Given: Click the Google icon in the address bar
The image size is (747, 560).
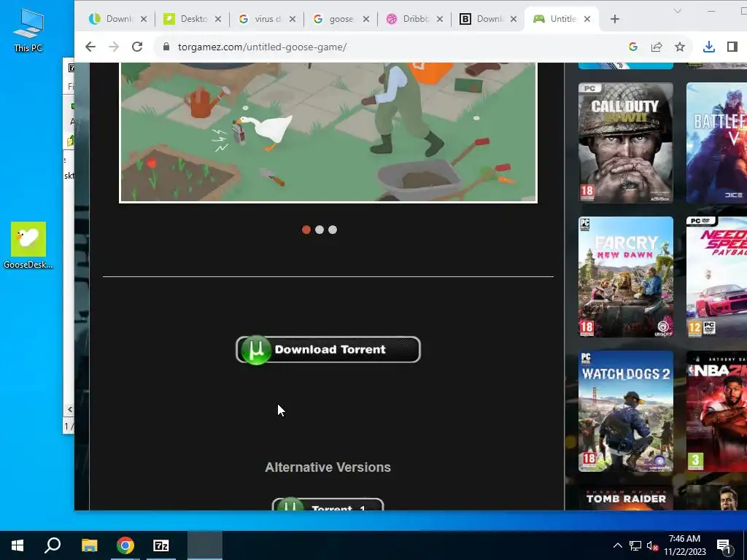Looking at the screenshot, I should [x=633, y=47].
